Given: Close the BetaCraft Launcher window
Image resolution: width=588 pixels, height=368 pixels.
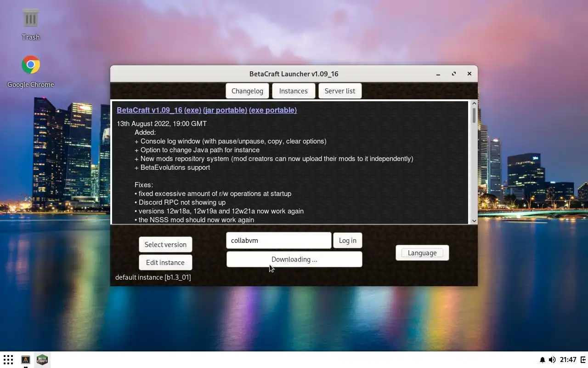Looking at the screenshot, I should (469, 74).
